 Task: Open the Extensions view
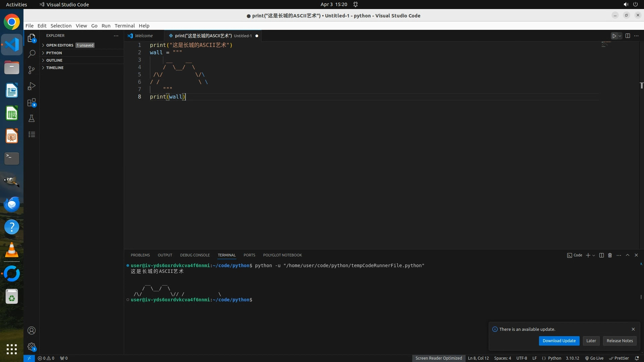[32, 103]
